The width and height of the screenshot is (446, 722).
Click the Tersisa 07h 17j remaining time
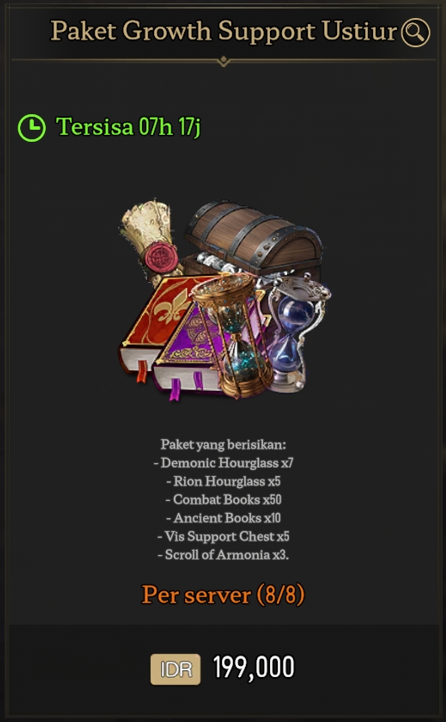(x=128, y=127)
